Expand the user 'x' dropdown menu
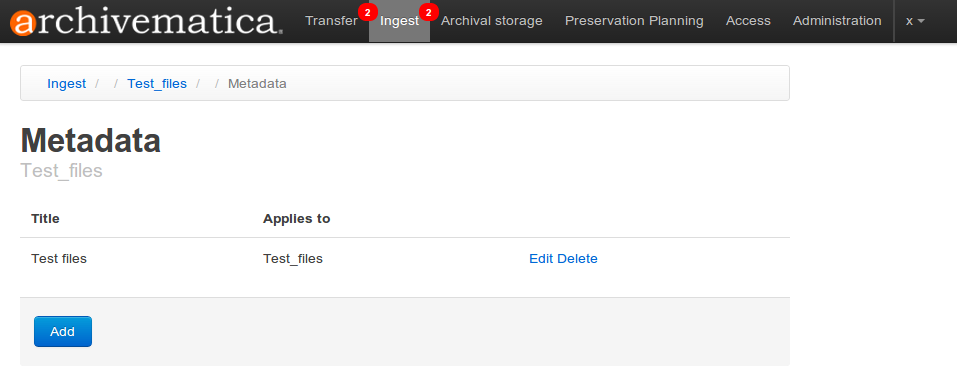The image size is (957, 382). pos(915,21)
